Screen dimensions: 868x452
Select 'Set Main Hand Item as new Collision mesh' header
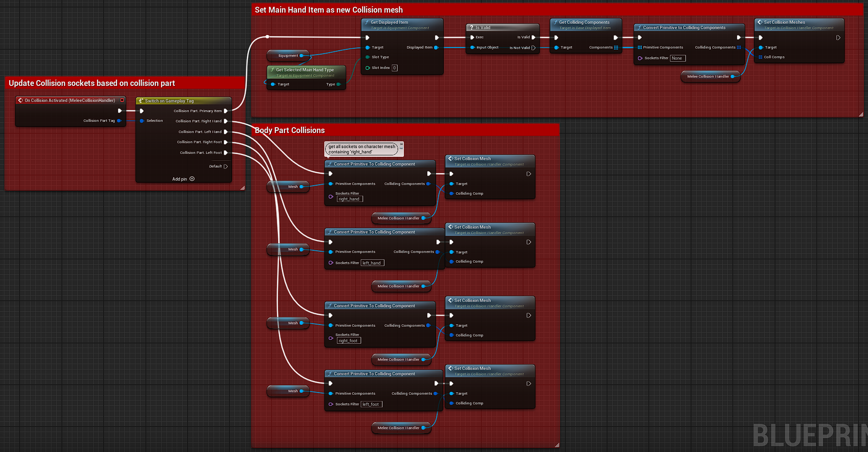(329, 10)
